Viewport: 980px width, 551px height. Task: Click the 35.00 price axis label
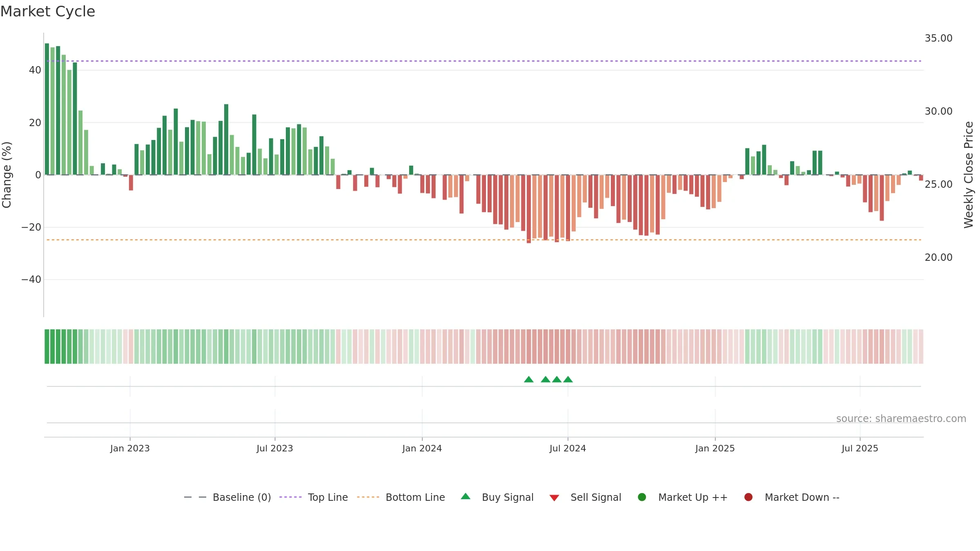pyautogui.click(x=938, y=38)
